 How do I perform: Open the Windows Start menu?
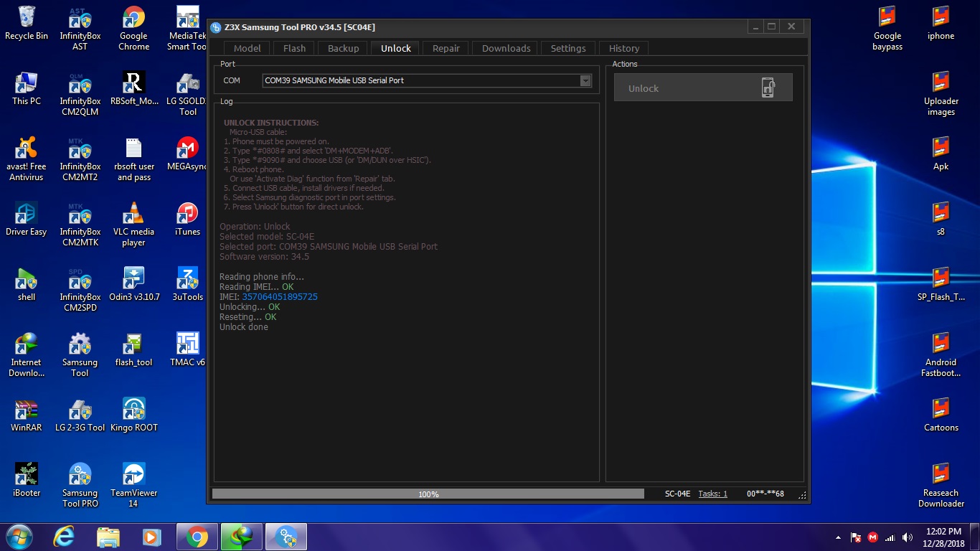tap(18, 537)
